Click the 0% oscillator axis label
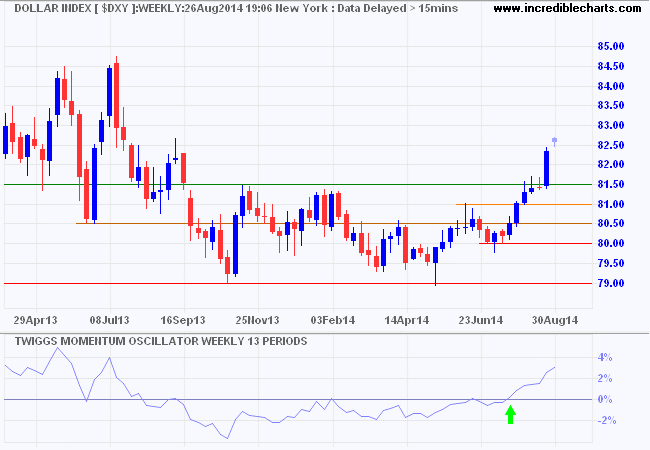Image resolution: width=650 pixels, height=450 pixels. (x=605, y=399)
